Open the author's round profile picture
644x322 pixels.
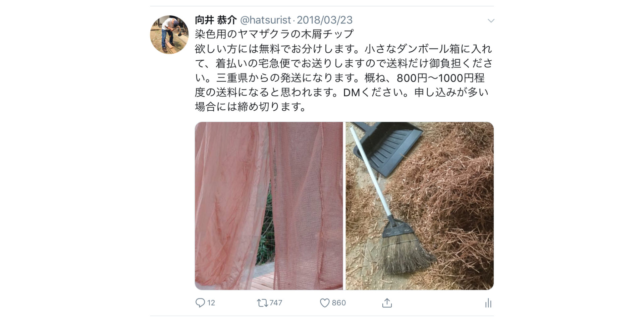point(169,35)
